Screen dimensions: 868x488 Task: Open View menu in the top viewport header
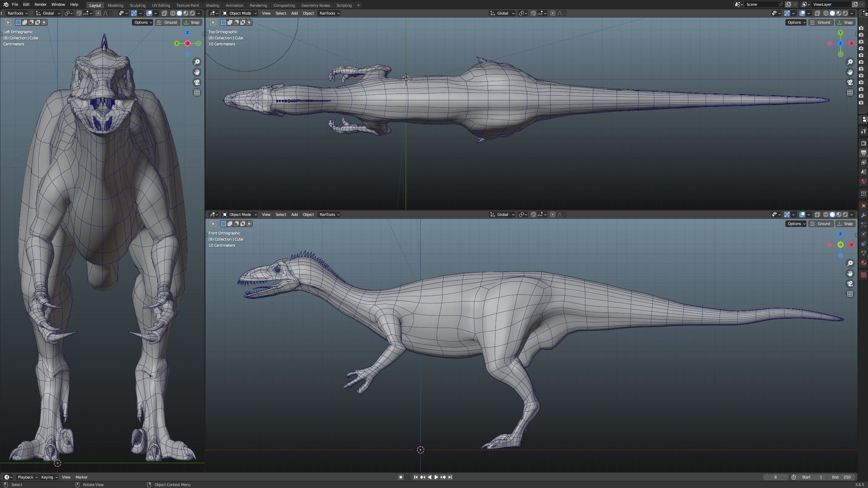pyautogui.click(x=266, y=13)
